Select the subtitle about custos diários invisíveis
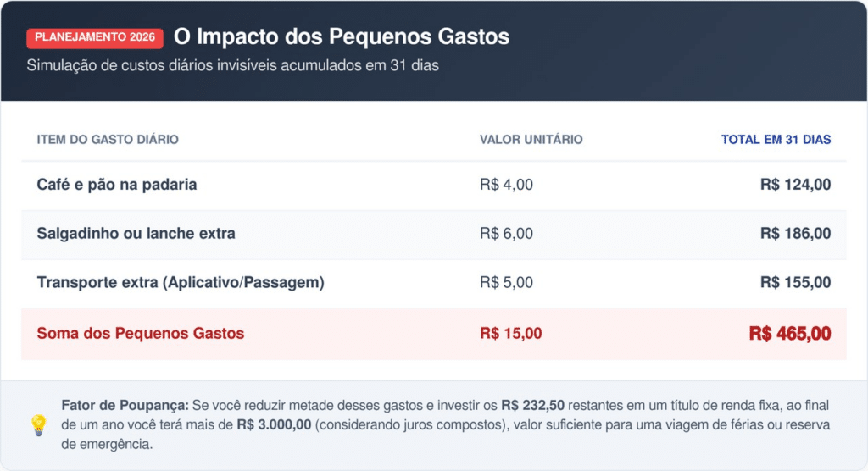The width and height of the screenshot is (868, 471). tap(232, 65)
